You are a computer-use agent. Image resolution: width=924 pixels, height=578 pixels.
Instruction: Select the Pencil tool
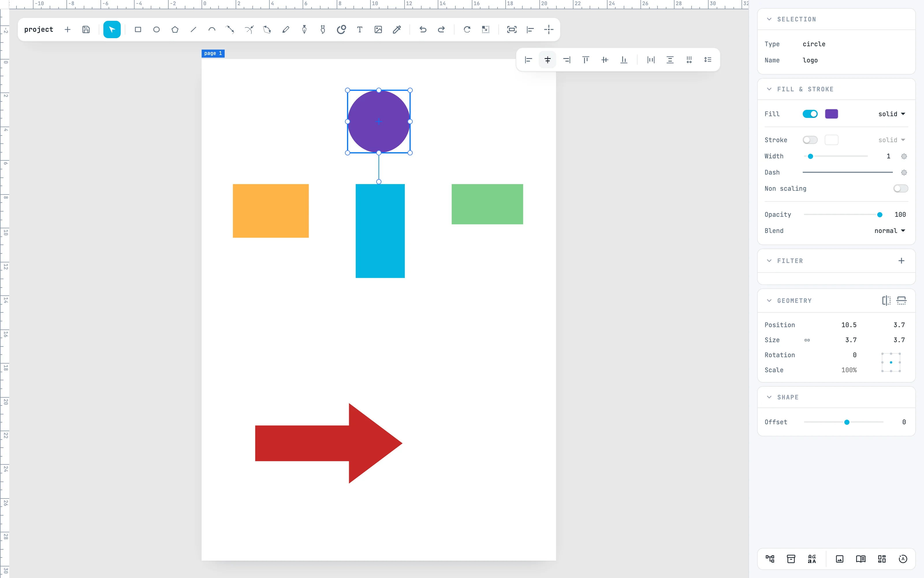pos(286,29)
